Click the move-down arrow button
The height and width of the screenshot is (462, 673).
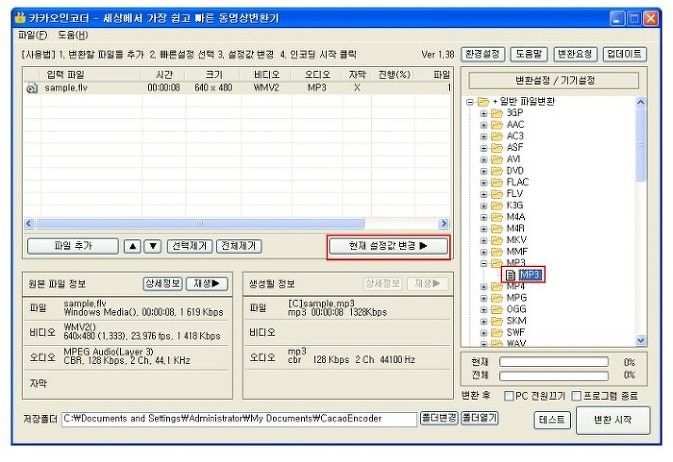point(153,246)
